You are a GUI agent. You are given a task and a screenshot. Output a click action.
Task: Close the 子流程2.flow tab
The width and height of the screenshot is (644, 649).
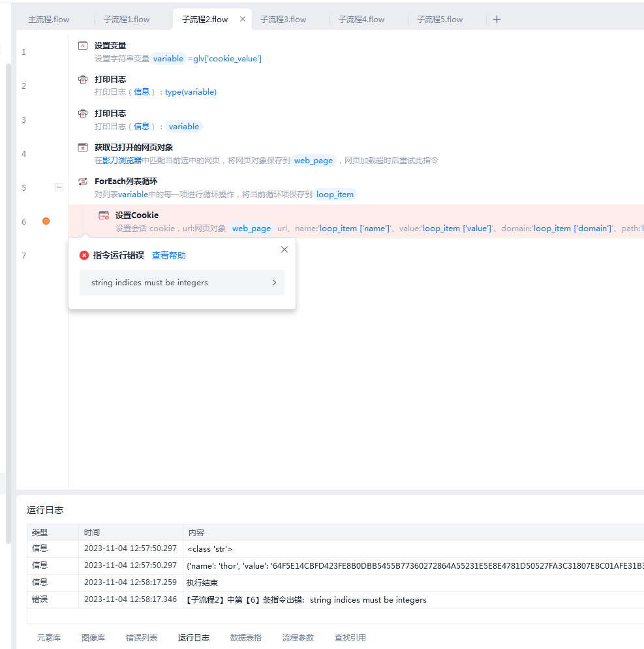(243, 19)
